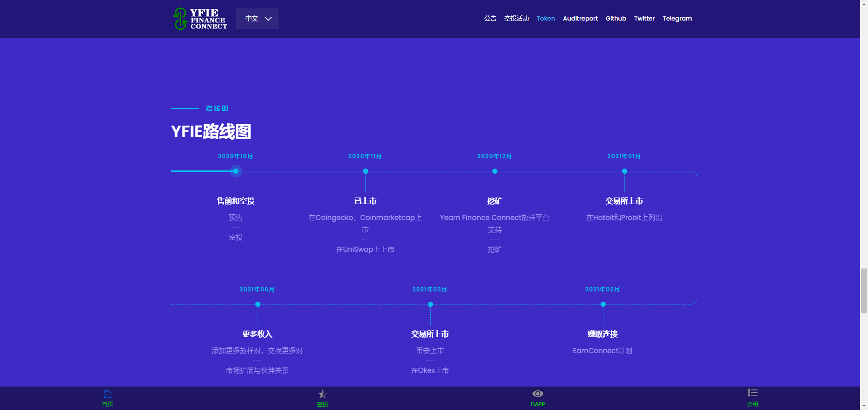Select the 2021年01月 timeline dot
Screen dimensions: 868x410
624,171
